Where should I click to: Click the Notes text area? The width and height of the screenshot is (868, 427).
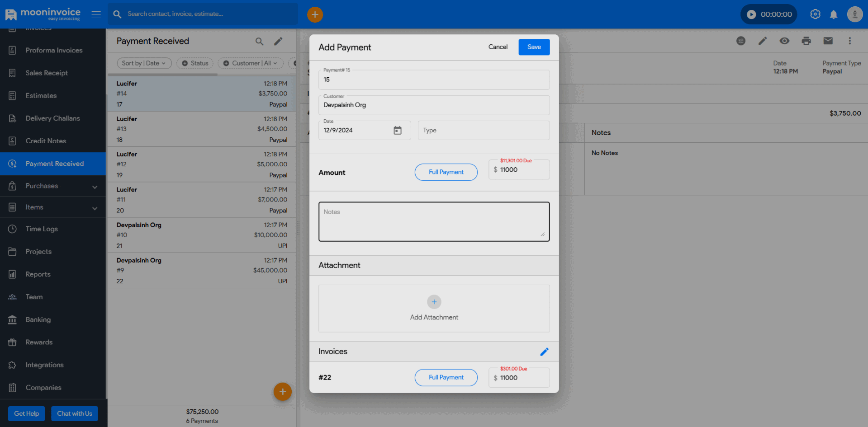[x=434, y=222]
